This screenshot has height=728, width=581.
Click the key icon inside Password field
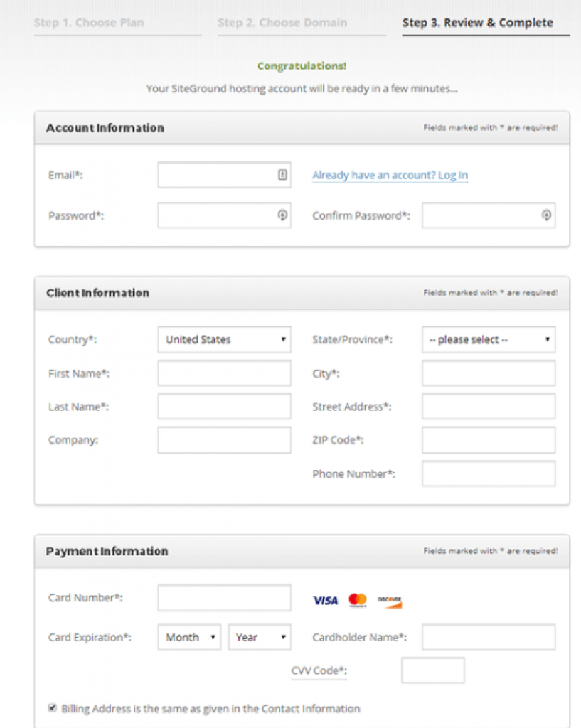(282, 215)
